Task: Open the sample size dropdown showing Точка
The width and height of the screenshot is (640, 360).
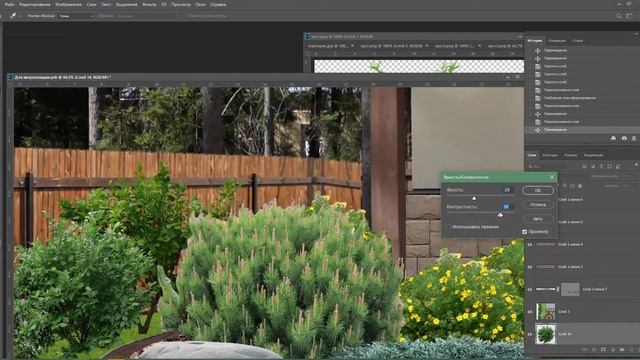Action: (x=76, y=16)
